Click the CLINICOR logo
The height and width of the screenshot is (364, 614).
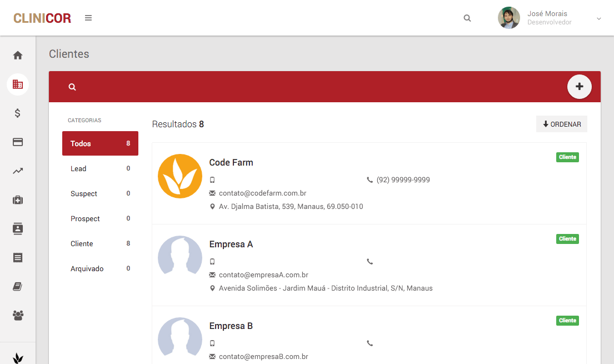[x=42, y=18]
